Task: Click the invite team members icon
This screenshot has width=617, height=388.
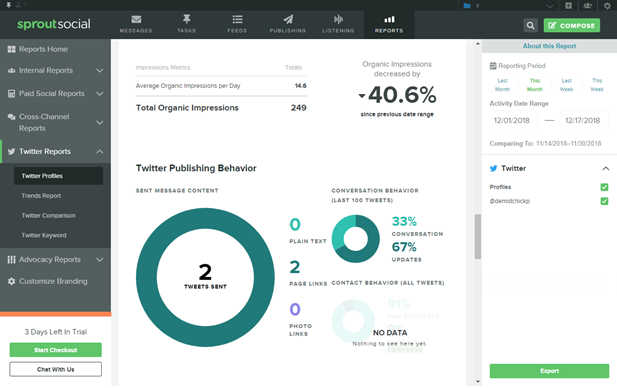Action: click(588, 6)
